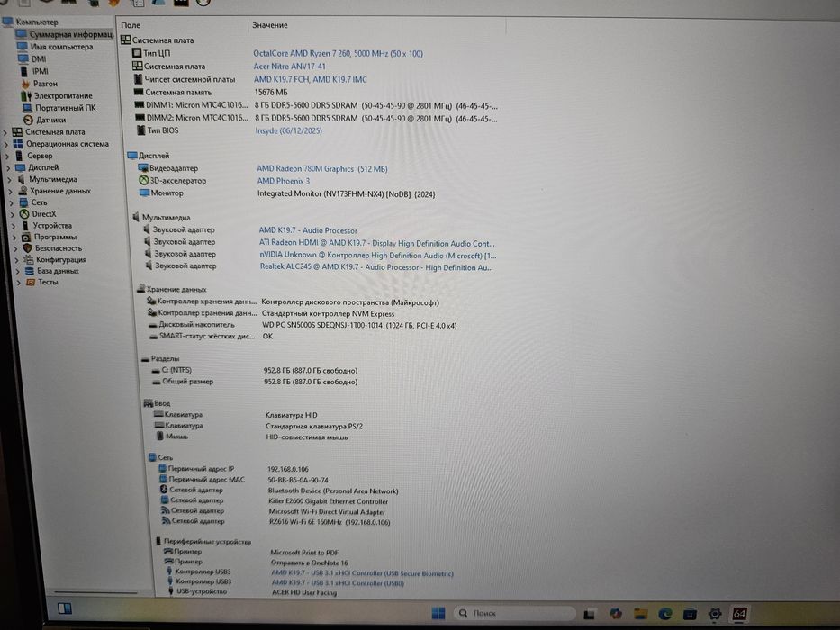
Task: Click the Тип ЦП CPU icon
Action: [137, 53]
